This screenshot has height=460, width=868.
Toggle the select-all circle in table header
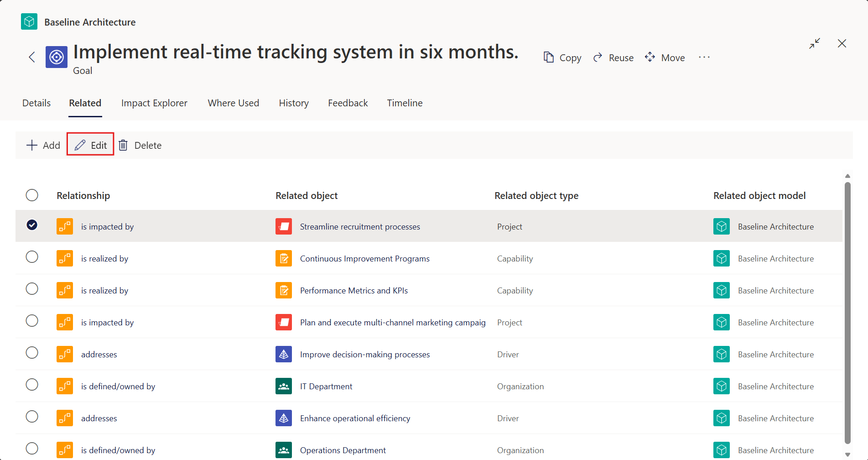32,195
